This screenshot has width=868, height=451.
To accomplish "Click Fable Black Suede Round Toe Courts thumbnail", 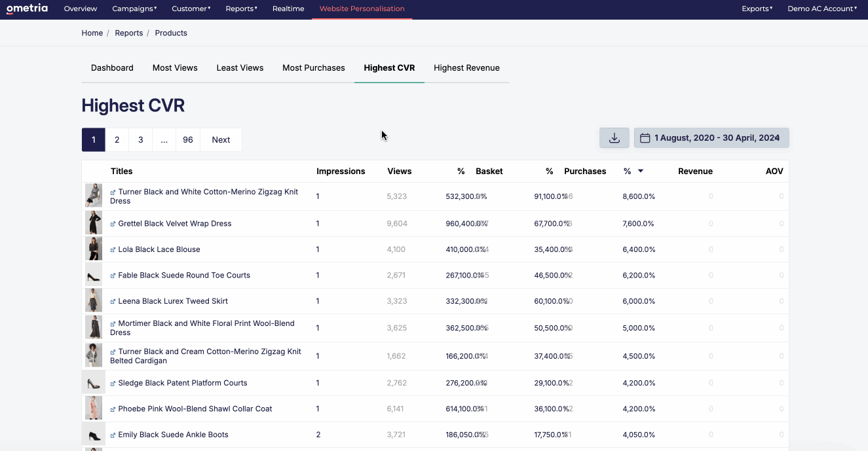I will coord(94,276).
